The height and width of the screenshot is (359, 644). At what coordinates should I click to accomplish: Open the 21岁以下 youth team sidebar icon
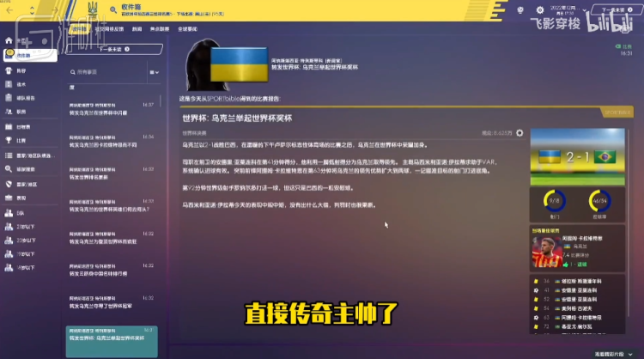click(x=9, y=227)
